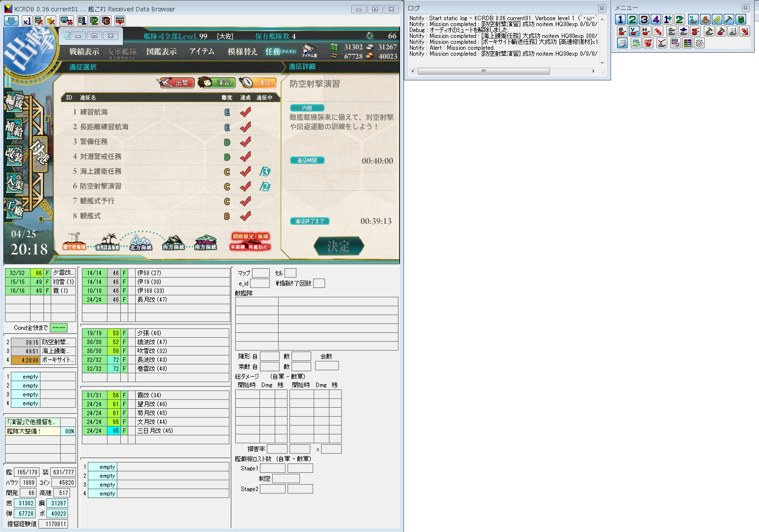The image size is (759, 532).
Task: Click the マップ input field
Action: 261,273
